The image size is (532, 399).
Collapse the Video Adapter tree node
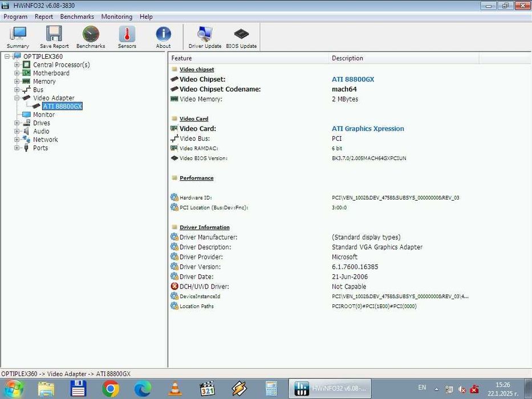[17, 97]
